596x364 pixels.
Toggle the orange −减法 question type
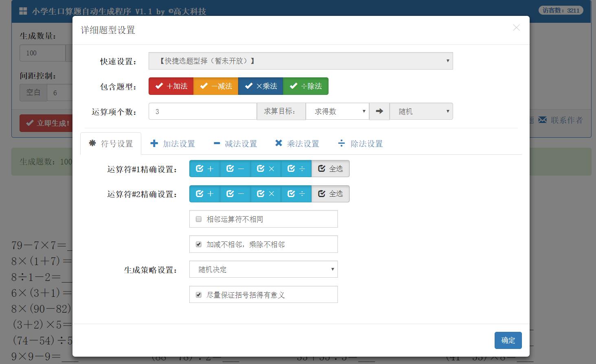(216, 86)
